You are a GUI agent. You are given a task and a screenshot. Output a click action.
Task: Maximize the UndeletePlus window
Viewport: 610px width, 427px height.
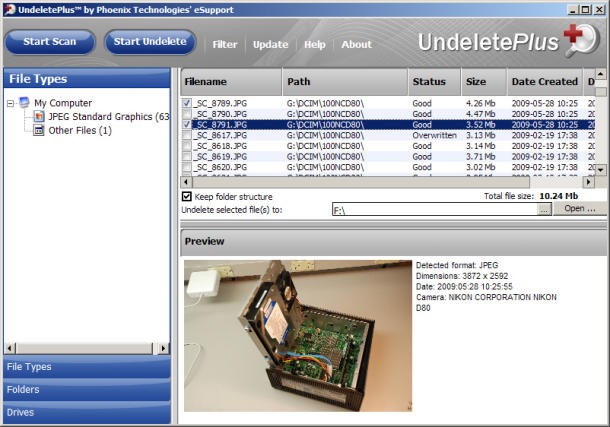[x=585, y=10]
